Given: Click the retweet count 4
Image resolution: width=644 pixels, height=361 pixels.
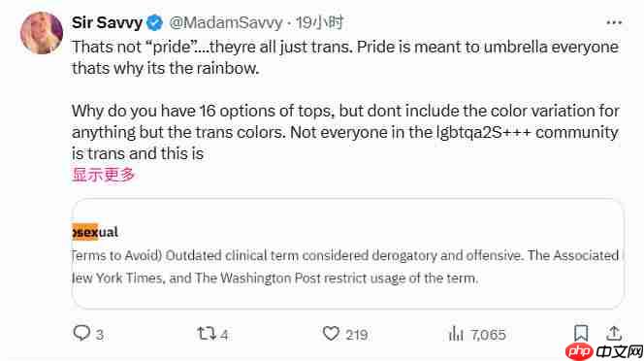Looking at the screenshot, I should [224, 335].
